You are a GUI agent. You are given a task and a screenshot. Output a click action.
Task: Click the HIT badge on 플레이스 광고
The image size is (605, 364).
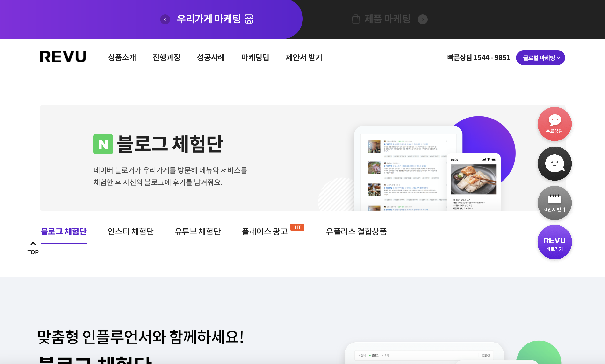pos(297,227)
